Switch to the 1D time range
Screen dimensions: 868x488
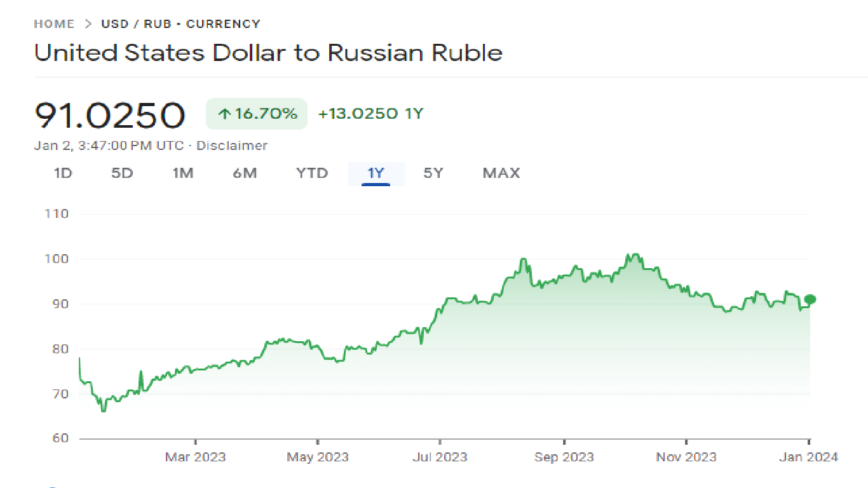tap(62, 173)
